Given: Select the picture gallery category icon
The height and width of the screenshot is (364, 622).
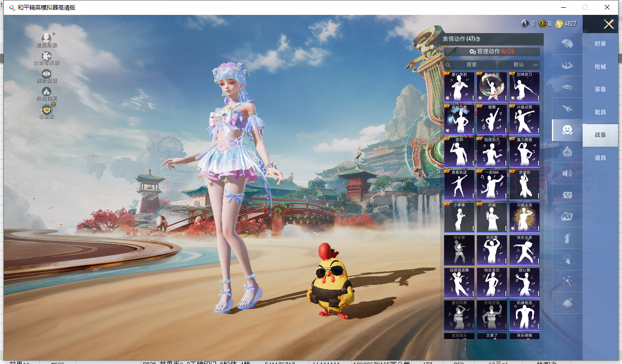Looking at the screenshot, I should pyautogui.click(x=567, y=217).
